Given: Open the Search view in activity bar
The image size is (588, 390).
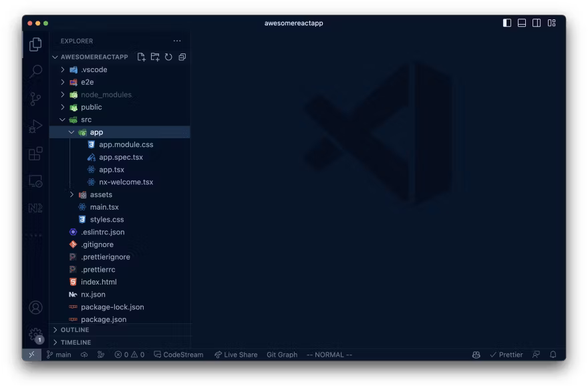Looking at the screenshot, I should click(x=35, y=71).
